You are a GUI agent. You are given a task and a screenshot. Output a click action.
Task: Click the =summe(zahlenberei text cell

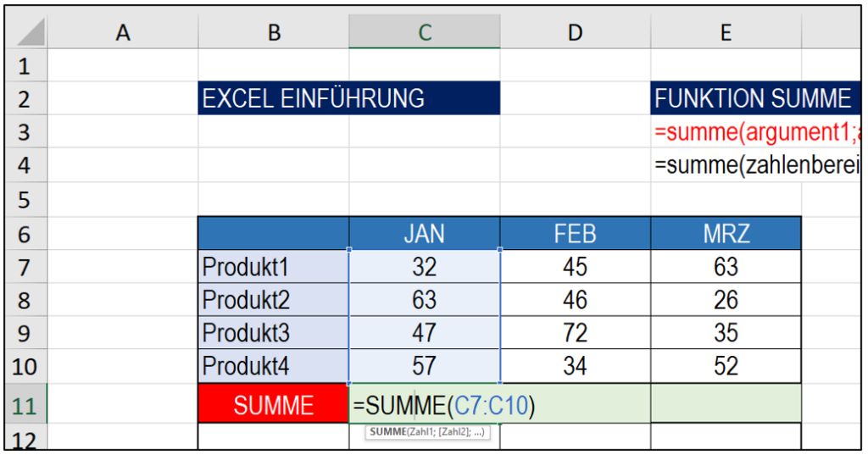pyautogui.click(x=755, y=165)
